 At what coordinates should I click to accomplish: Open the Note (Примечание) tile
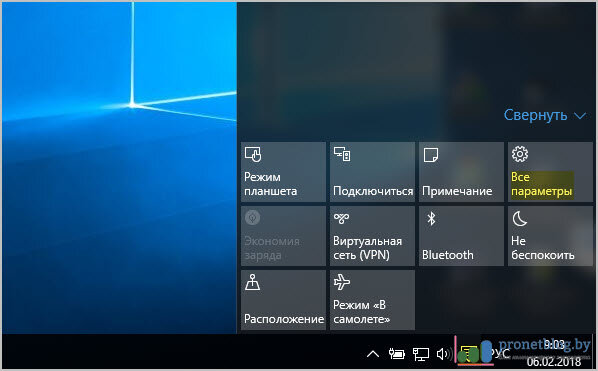461,172
